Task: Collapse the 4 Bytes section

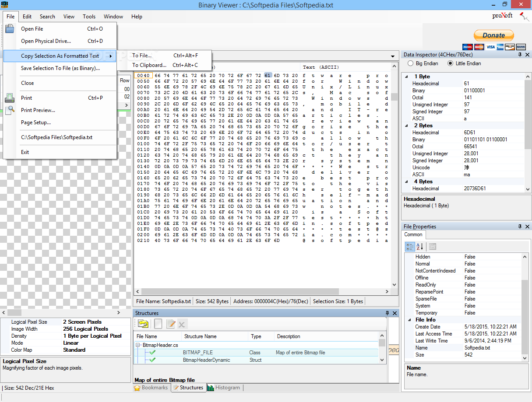Action: pos(406,182)
